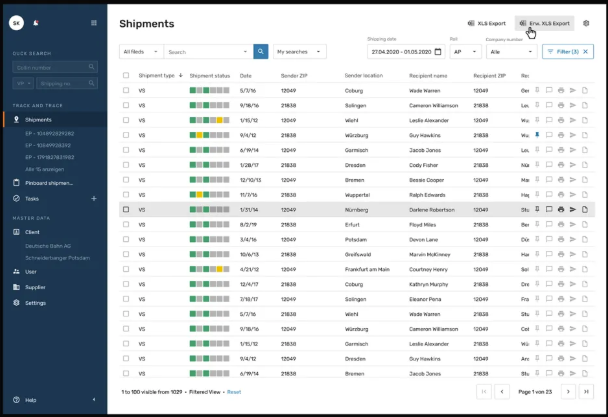Print the Cameron Williamson Solingen shipment
Screen dimensions: 608x417
561,105
